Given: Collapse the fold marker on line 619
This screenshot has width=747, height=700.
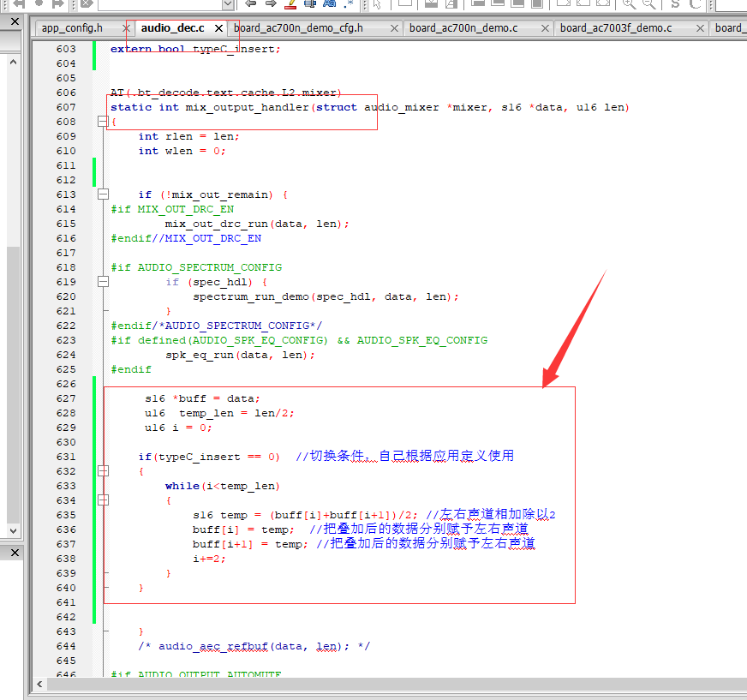Looking at the screenshot, I should tap(103, 282).
